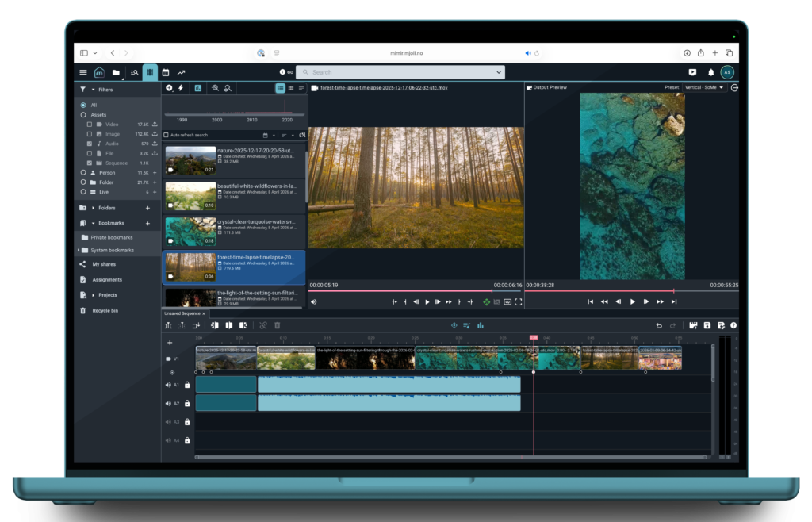
Task: Open the hamburger main menu
Action: click(82, 72)
